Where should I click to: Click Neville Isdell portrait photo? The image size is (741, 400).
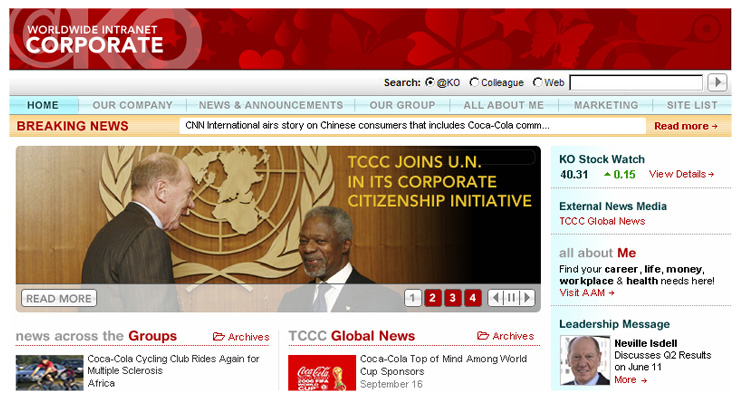pos(585,360)
